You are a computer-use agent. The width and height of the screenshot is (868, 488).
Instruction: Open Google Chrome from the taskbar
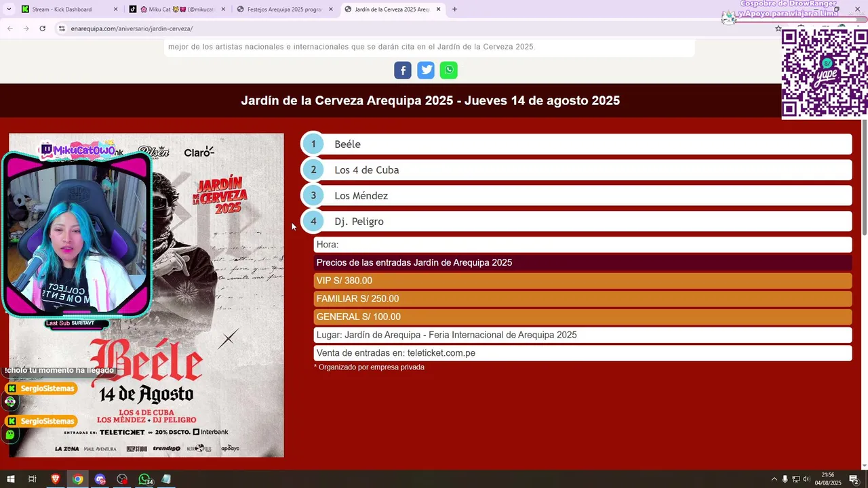(x=78, y=479)
